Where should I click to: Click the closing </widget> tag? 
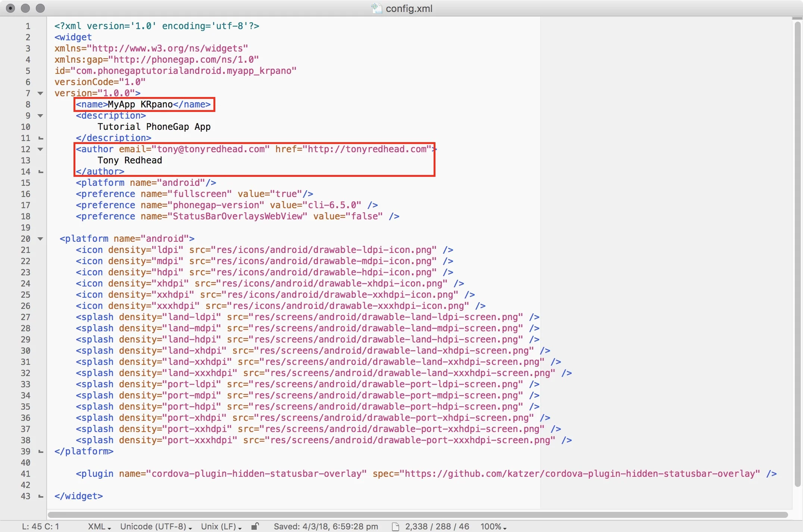(x=79, y=496)
